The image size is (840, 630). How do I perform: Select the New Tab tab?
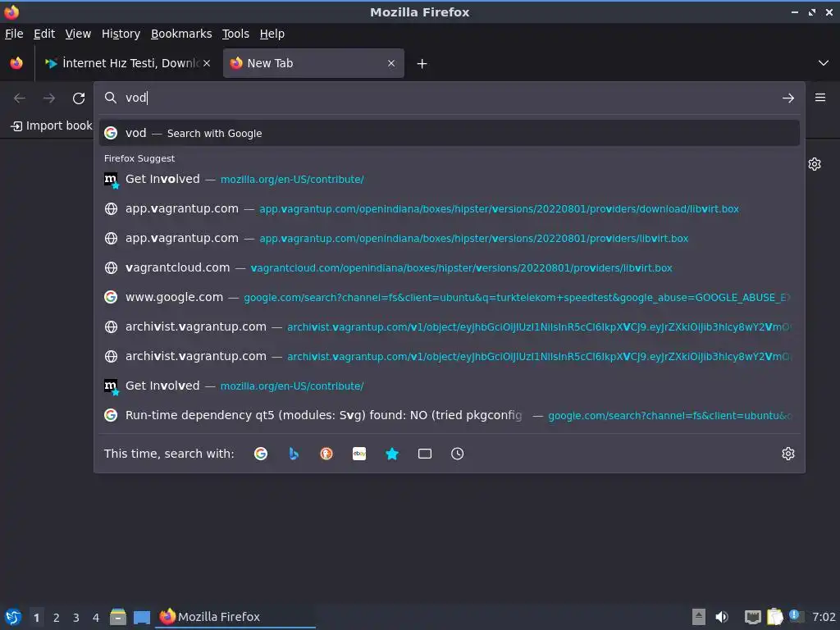pos(313,63)
